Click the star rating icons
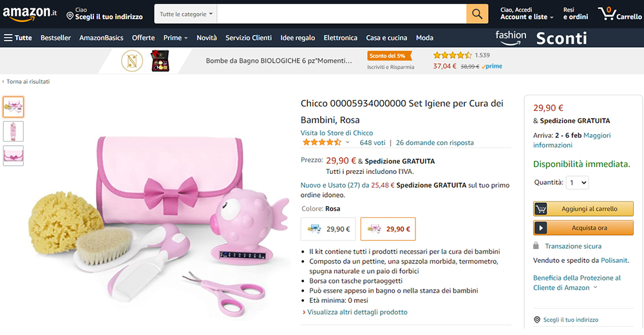Viewport: 644px width, 335px height. pyautogui.click(x=321, y=142)
